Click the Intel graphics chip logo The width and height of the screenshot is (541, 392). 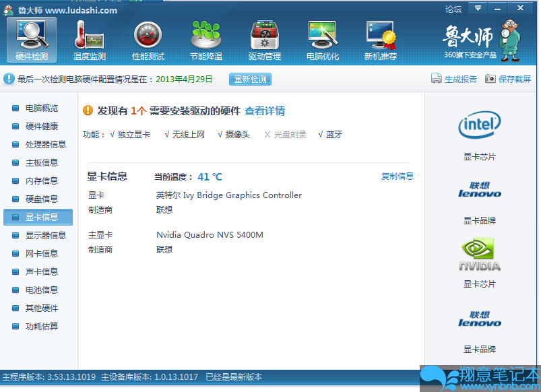pos(480,125)
